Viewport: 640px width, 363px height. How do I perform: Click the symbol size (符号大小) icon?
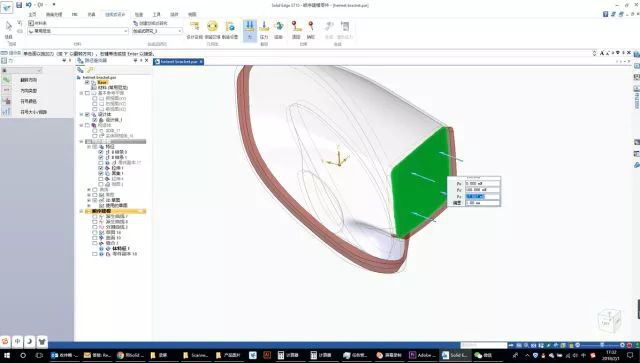click(7, 111)
